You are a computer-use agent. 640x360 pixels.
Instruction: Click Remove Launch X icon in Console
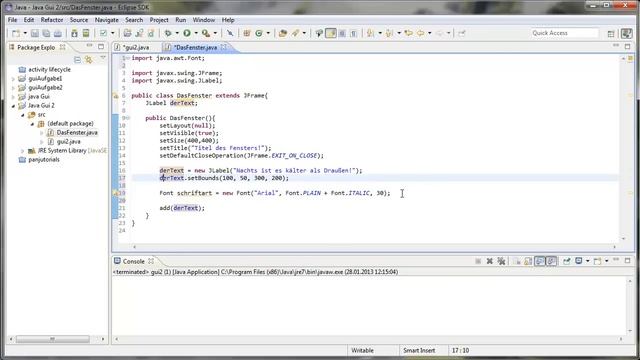(x=489, y=261)
